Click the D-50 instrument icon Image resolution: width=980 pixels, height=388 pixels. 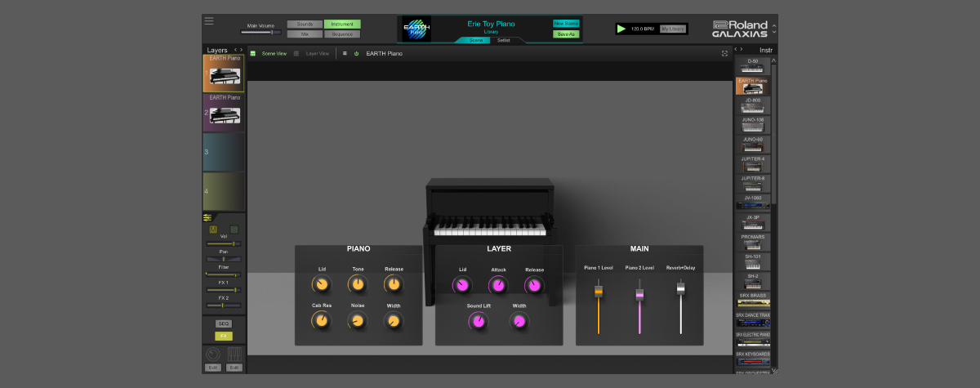tap(752, 65)
